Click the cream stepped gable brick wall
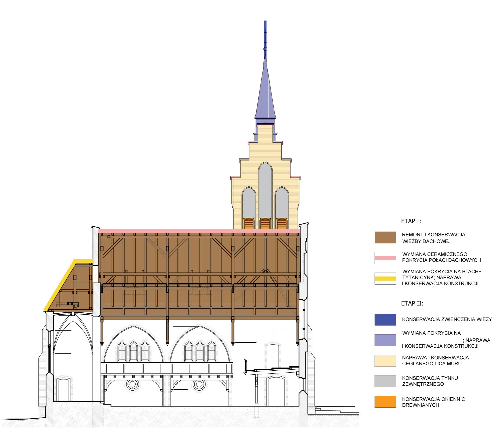 coord(265,151)
